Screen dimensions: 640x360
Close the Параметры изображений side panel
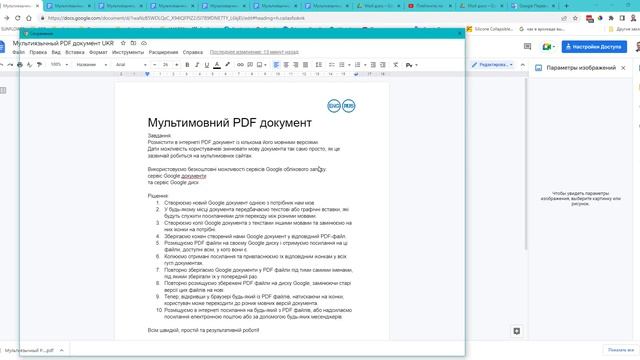point(623,68)
